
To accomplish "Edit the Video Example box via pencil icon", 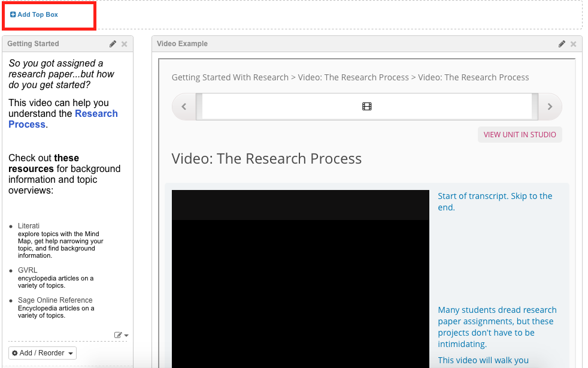I will [562, 44].
